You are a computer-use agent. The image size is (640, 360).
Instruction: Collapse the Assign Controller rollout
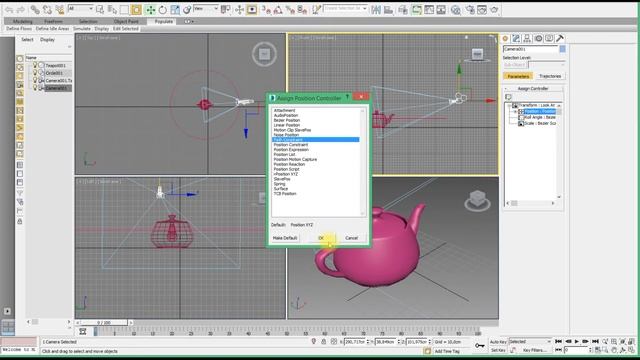point(533,89)
